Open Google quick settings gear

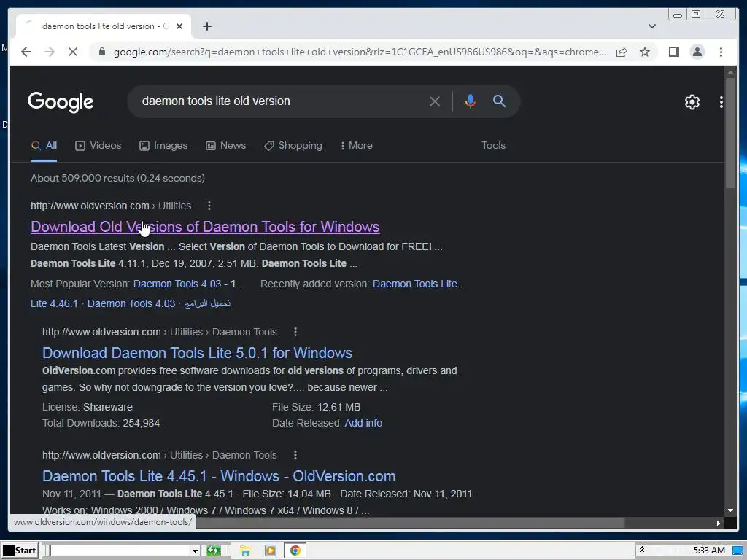692,102
